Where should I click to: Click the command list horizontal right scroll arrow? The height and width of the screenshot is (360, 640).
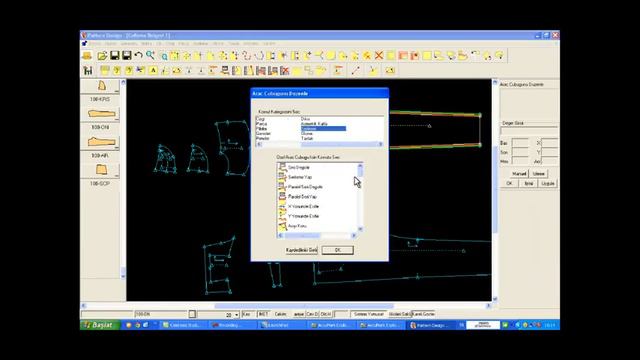[354, 236]
